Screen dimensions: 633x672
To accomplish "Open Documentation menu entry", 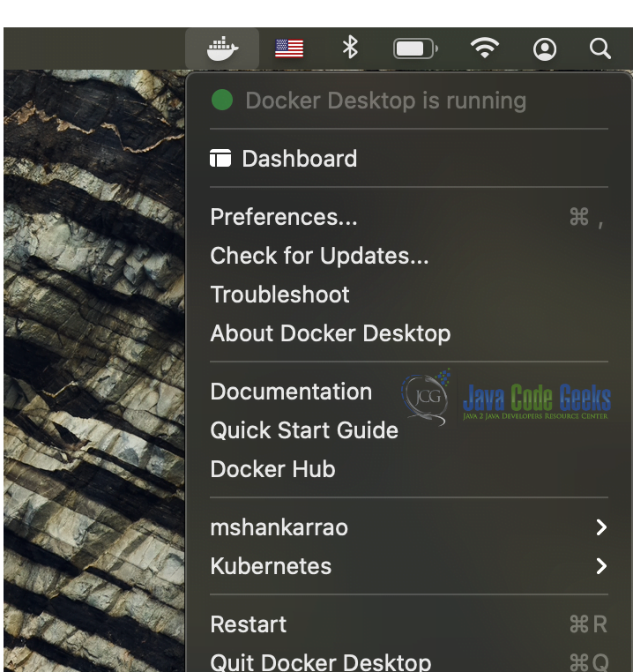I will 409,392.
